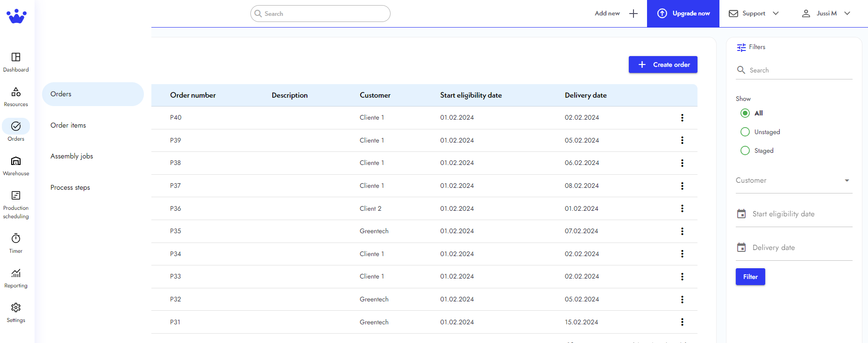This screenshot has height=343, width=868.
Task: Expand the Support dropdown menu
Action: (x=754, y=14)
